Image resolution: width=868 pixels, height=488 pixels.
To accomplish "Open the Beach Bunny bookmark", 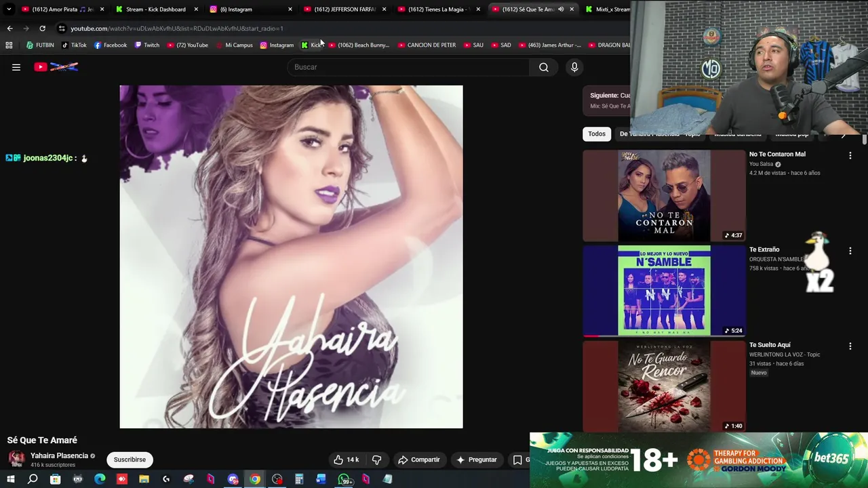I will pyautogui.click(x=359, y=45).
